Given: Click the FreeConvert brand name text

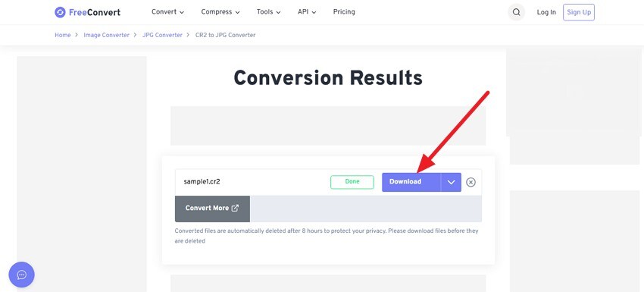Looking at the screenshot, I should coord(95,12).
